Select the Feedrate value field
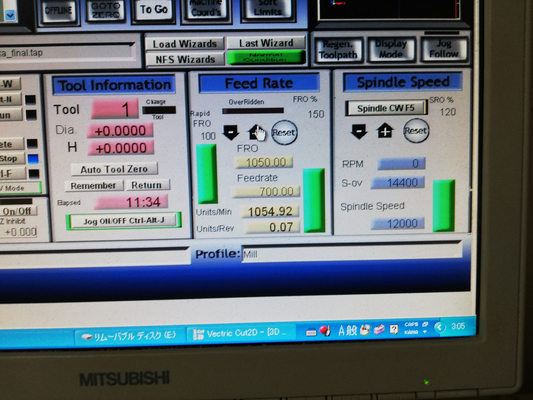Image resolution: width=533 pixels, height=400 pixels. [x=265, y=192]
